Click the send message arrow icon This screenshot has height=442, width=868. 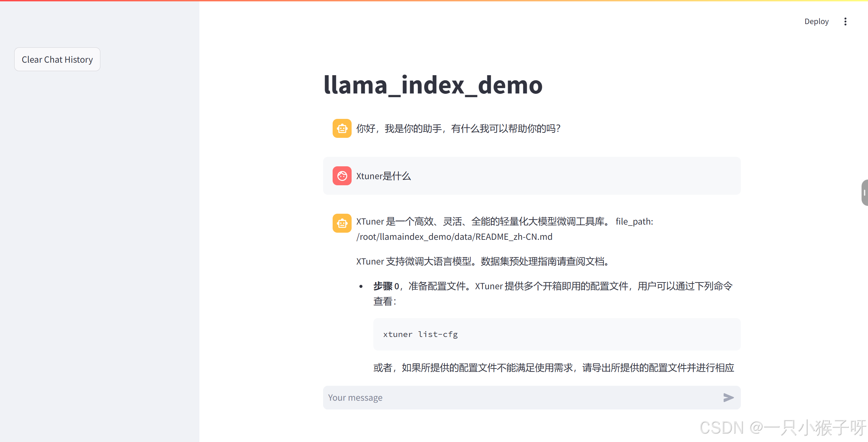[728, 398]
